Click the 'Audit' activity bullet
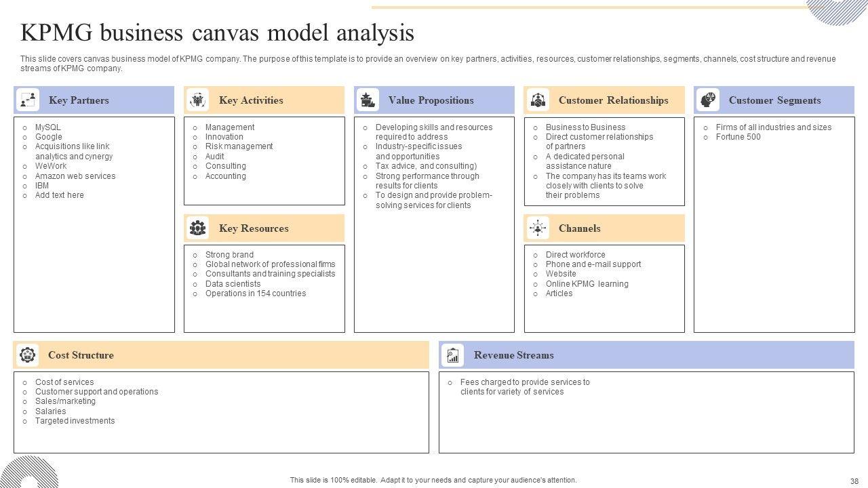Screen dimensions: 868x488 pyautogui.click(x=215, y=157)
